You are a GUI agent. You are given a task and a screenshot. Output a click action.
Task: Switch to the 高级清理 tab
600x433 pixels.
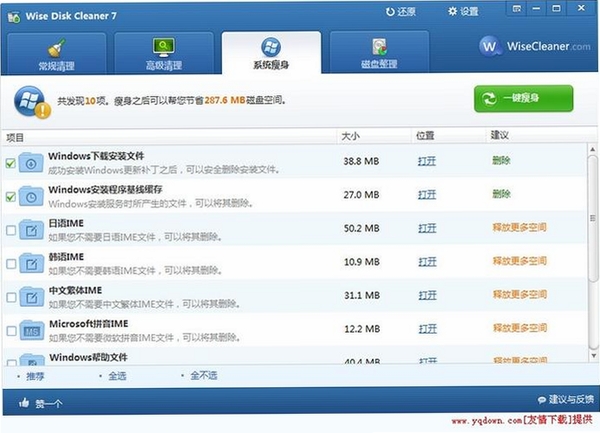click(164, 53)
